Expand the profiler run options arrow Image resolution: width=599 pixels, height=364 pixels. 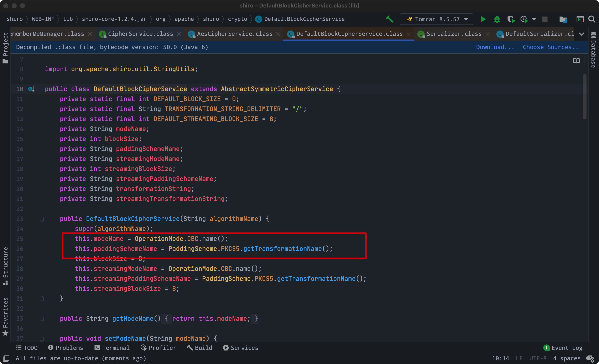point(534,19)
